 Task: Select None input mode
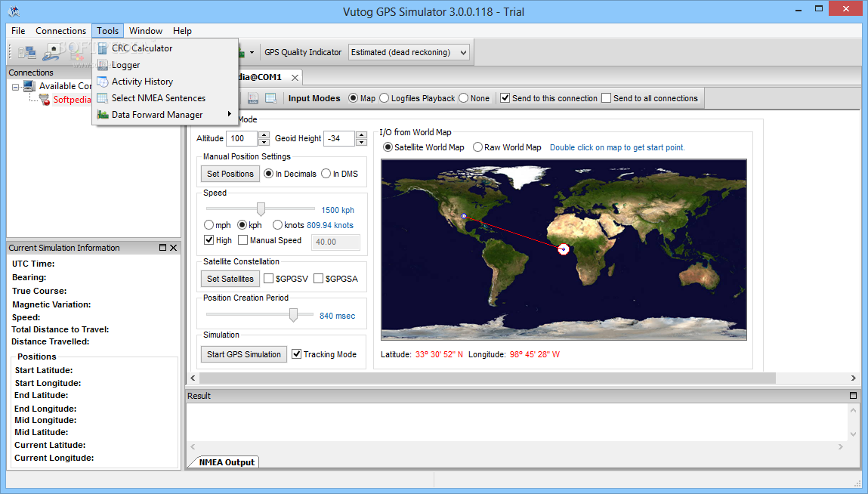pos(463,98)
